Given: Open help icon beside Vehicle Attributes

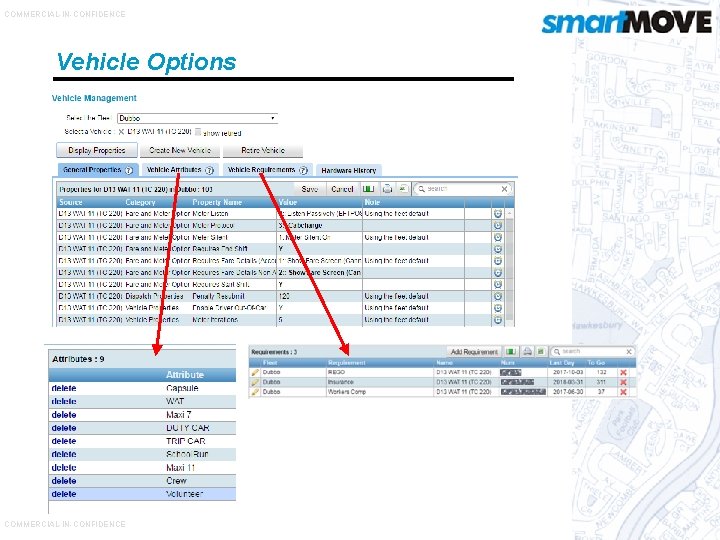Looking at the screenshot, I should tap(209, 170).
